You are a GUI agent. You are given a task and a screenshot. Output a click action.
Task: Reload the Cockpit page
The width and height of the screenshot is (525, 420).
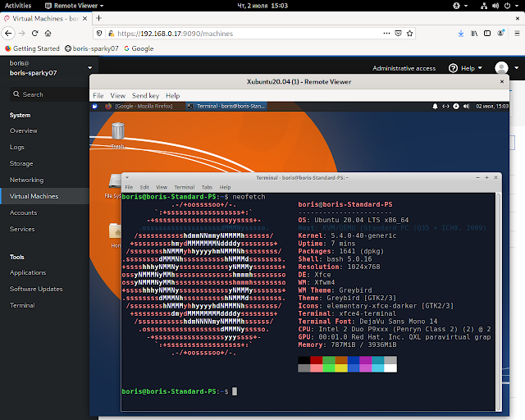34,33
